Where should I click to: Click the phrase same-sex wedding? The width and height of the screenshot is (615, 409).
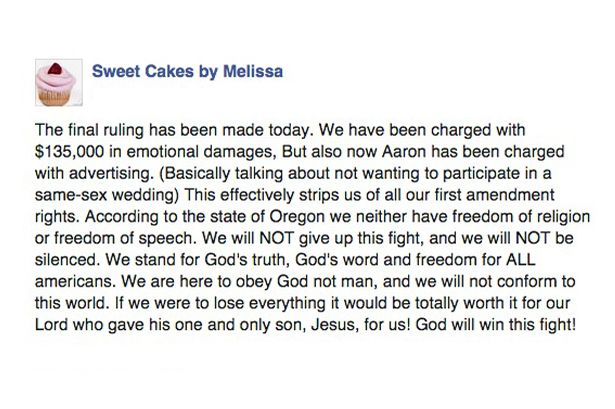[x=107, y=195]
